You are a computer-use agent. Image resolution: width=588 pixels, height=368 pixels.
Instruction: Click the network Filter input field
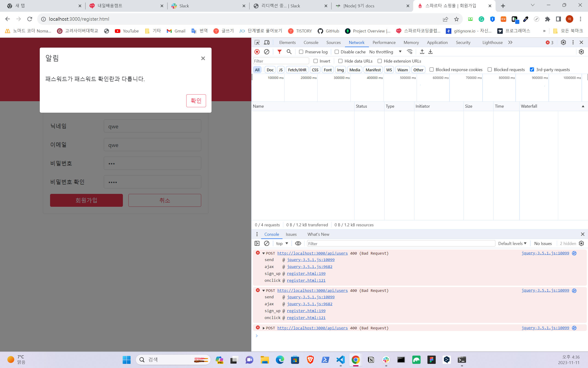tap(281, 61)
